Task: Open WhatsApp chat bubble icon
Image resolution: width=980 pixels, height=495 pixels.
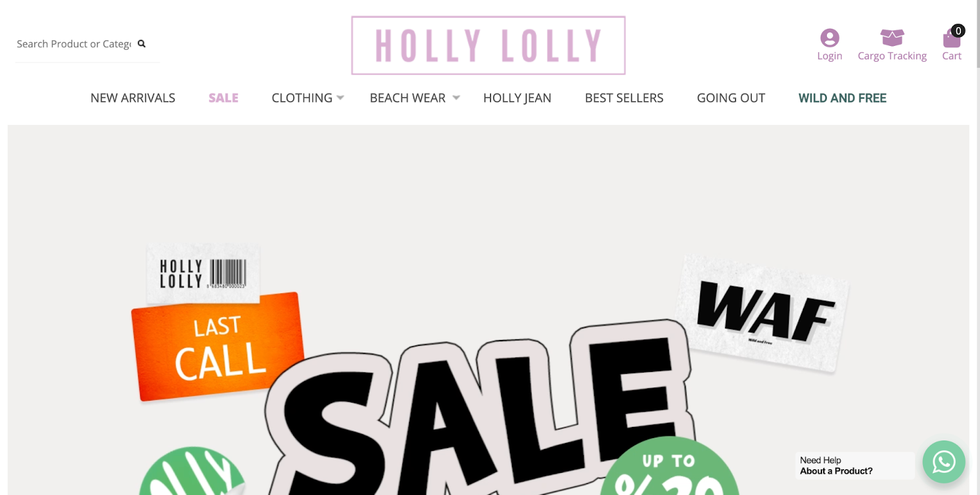Action: pyautogui.click(x=944, y=461)
